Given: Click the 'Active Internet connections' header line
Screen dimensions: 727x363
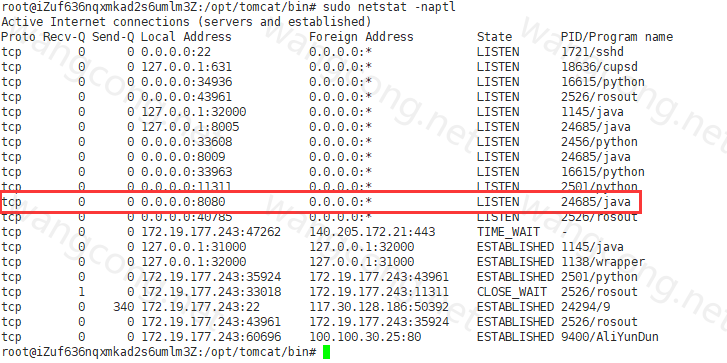Looking at the screenshot, I should coord(186,22).
